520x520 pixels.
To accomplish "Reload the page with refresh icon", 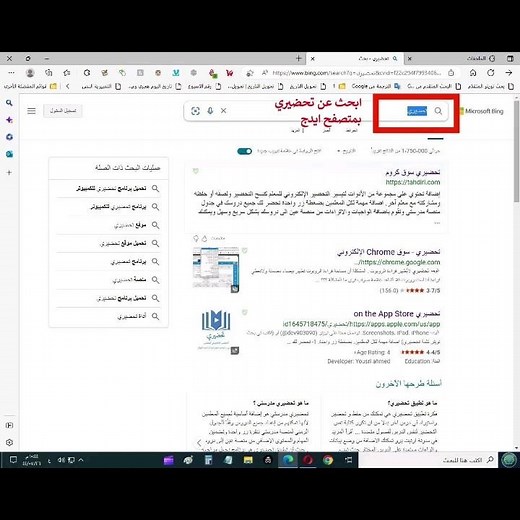I will click(490, 73).
